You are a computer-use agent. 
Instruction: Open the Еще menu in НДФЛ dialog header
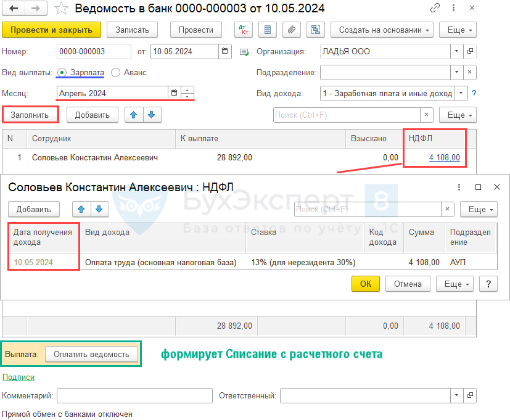click(477, 210)
